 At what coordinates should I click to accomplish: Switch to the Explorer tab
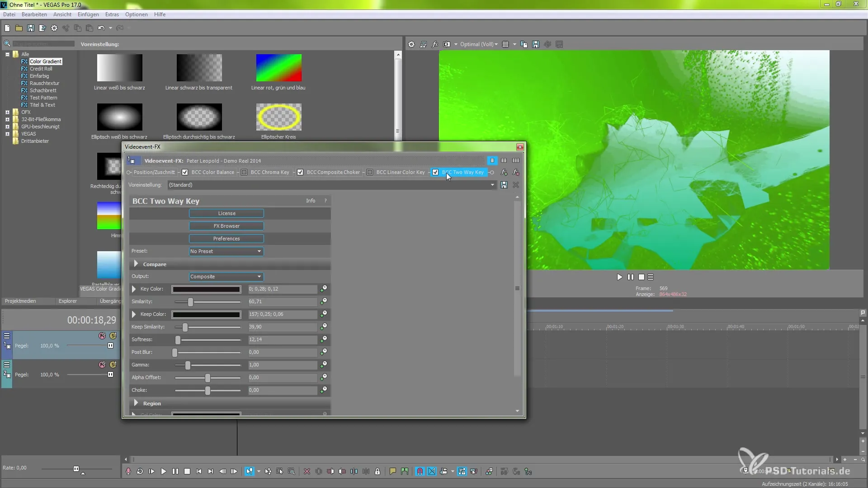[68, 301]
